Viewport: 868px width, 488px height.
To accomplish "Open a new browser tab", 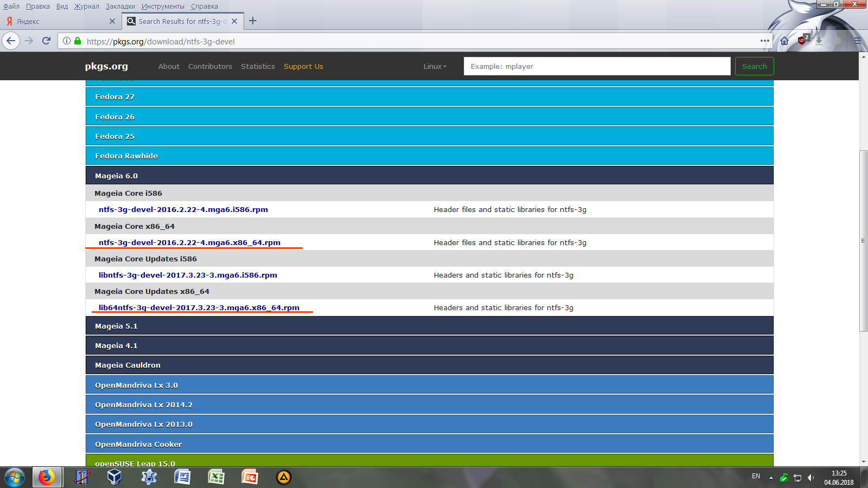I will [253, 21].
